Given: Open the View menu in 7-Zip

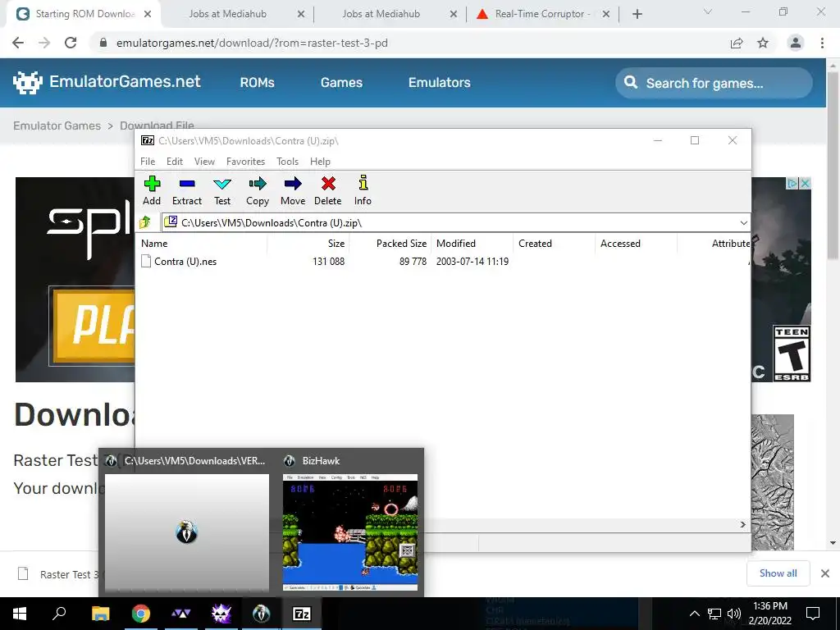Looking at the screenshot, I should (204, 162).
